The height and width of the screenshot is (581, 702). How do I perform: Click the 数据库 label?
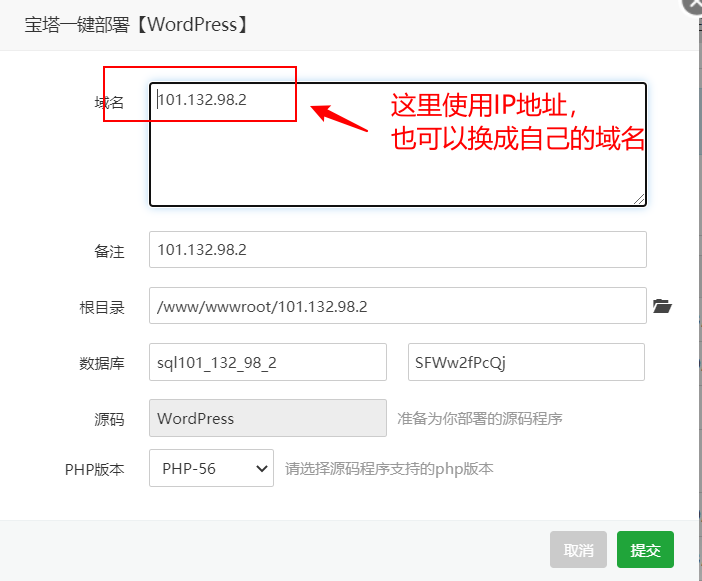102,363
